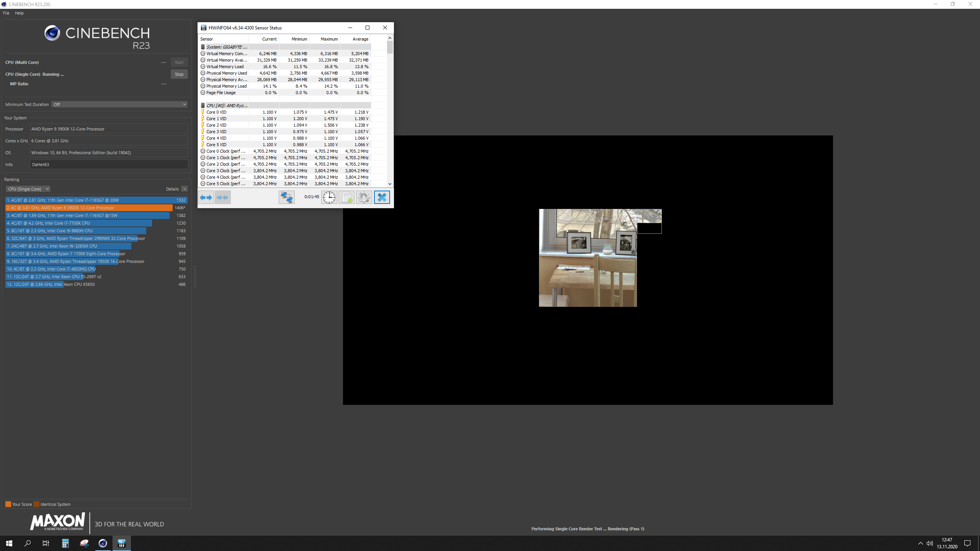980x551 pixels.
Task: Open the Windows Start menu
Action: coord(9,543)
